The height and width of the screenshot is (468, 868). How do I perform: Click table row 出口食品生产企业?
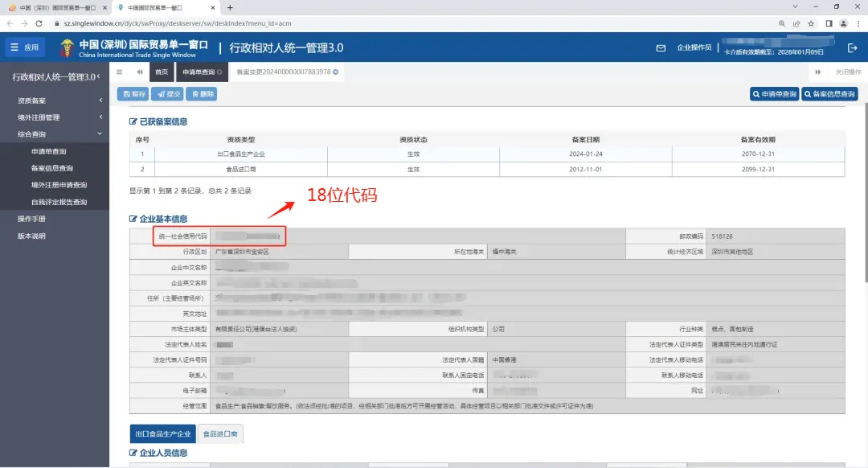(x=487, y=154)
